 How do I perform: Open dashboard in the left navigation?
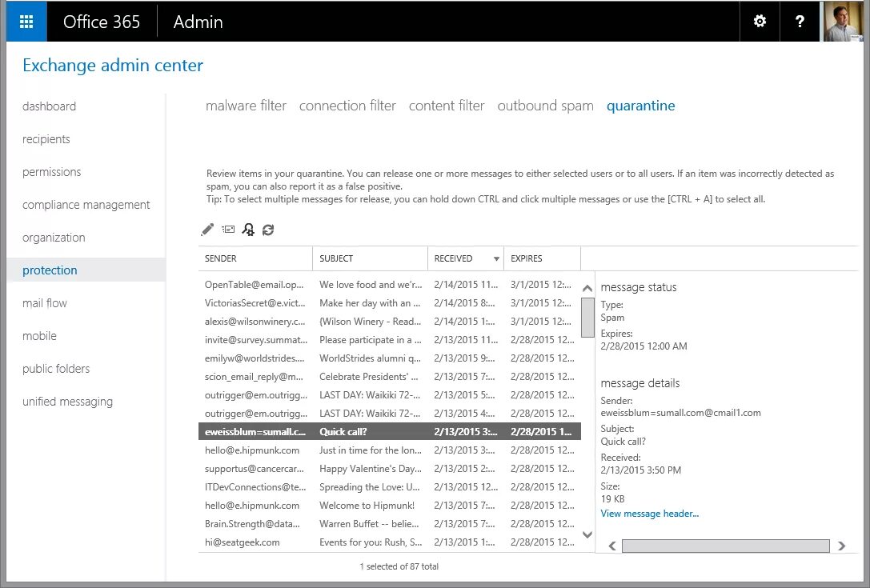click(50, 106)
